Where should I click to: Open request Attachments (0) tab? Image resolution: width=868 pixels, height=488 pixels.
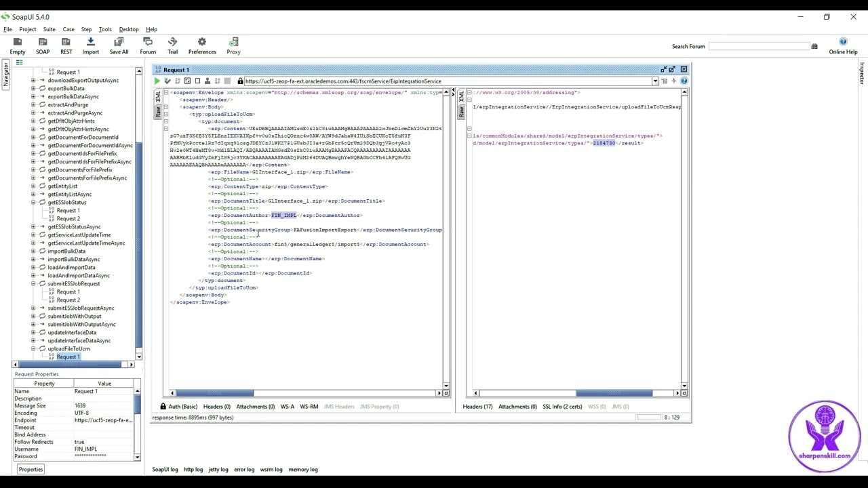point(255,407)
